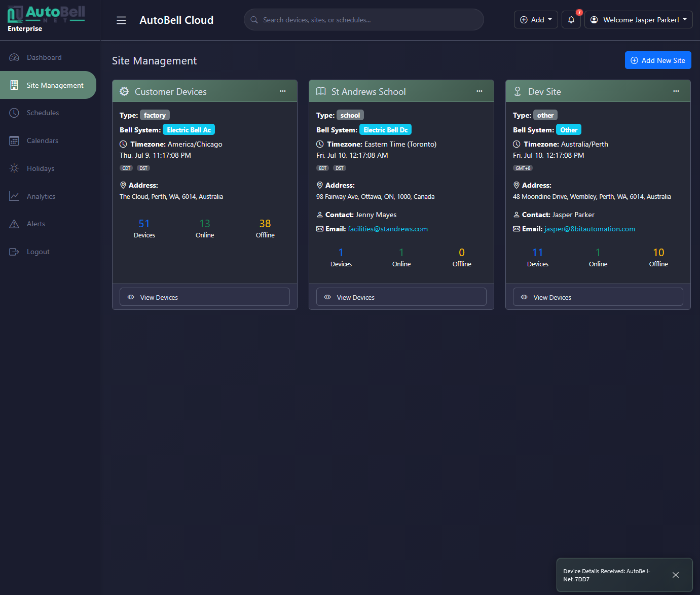
Task: Click the St Andrews School address text
Action: (x=376, y=197)
